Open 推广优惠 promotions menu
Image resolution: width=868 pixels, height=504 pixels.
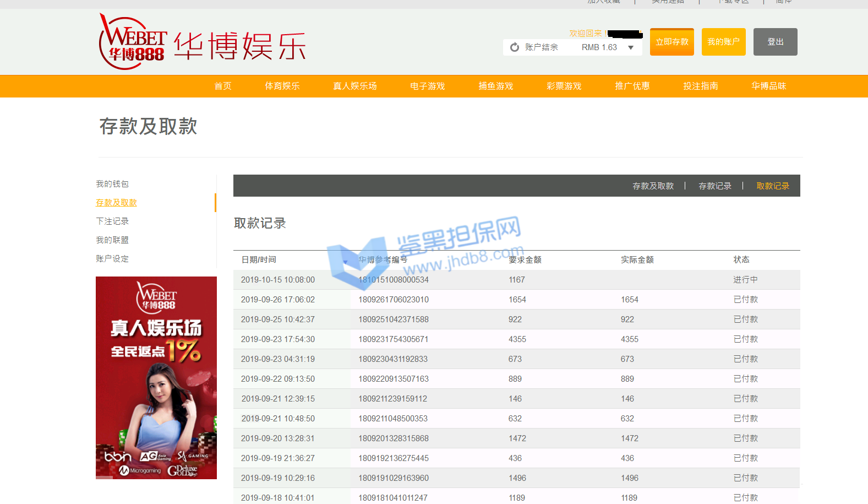(632, 86)
